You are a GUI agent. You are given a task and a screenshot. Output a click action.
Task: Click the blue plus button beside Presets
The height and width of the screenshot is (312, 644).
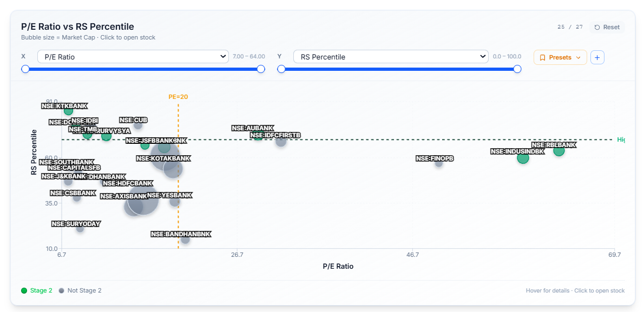(597, 57)
